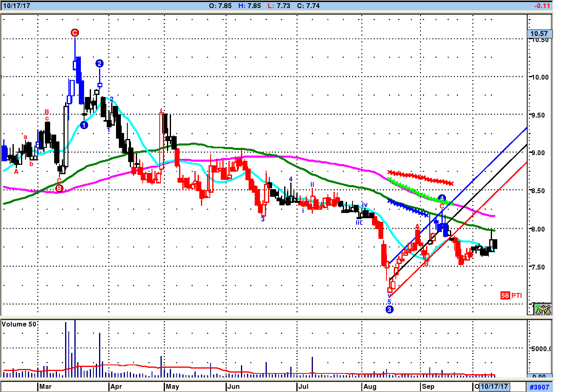Click the Jun label on time axis
The width and height of the screenshot is (566, 392).
pyautogui.click(x=233, y=387)
